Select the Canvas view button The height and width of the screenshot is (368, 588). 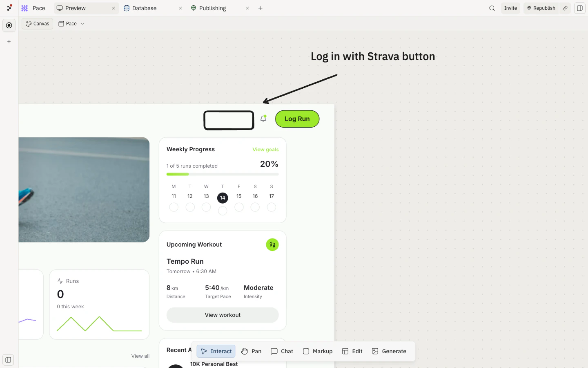click(38, 24)
